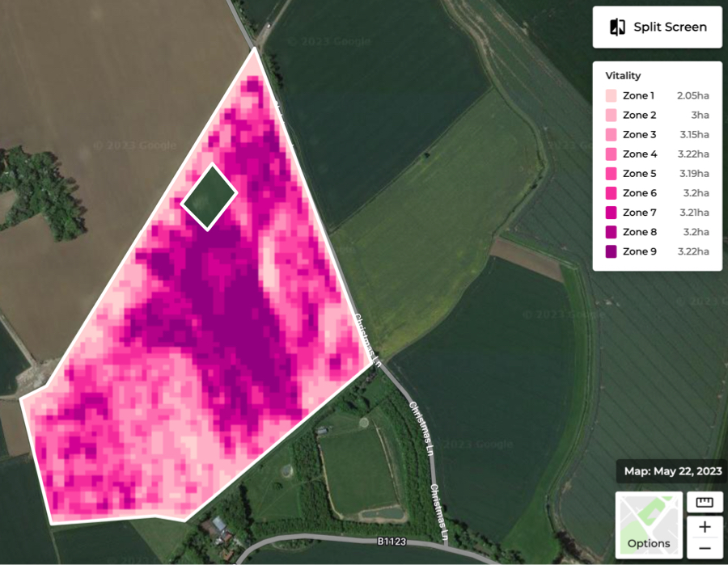Click the Zone 5 color swatch

pyautogui.click(x=611, y=173)
